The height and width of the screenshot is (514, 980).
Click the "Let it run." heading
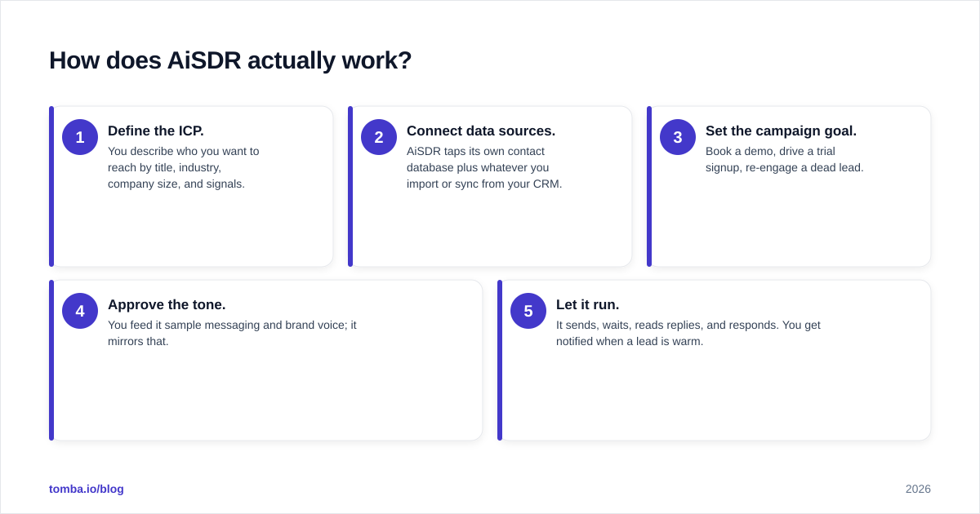click(588, 304)
